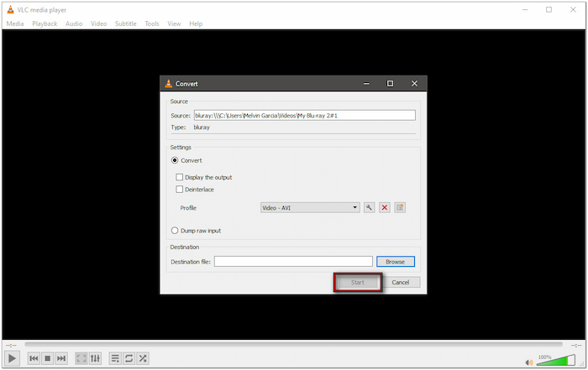This screenshot has height=370, width=588.
Task: Show extended settings equalizer icon
Action: click(x=95, y=358)
